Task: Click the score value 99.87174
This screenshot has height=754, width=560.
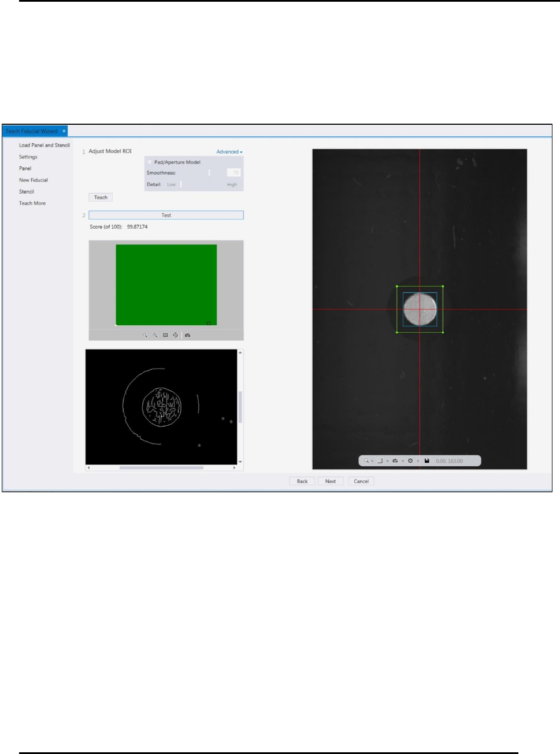Action: [x=137, y=227]
